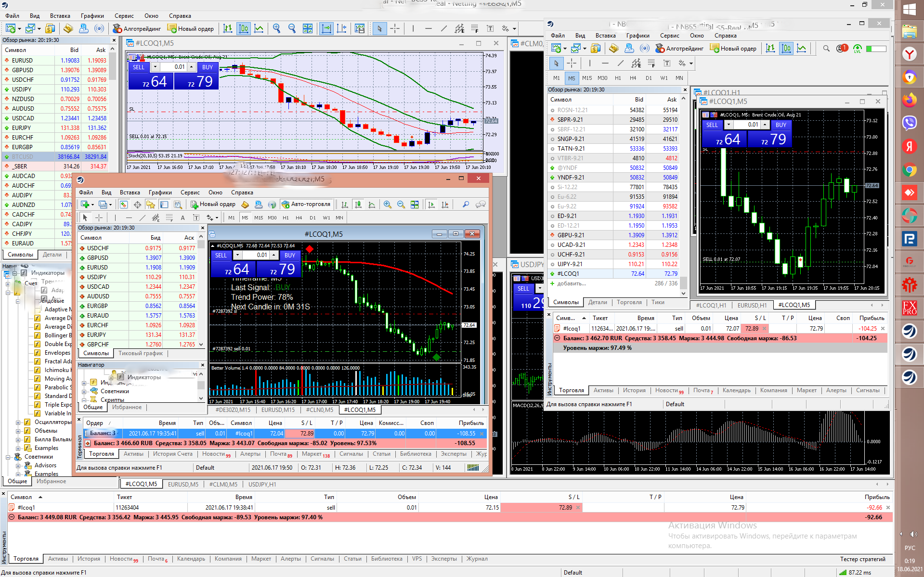Open Сервис menu in right terminal
924x577 pixels.
(669, 36)
